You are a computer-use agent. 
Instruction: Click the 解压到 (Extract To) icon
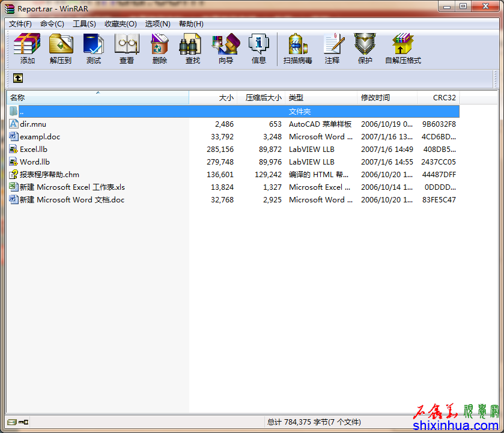61,44
